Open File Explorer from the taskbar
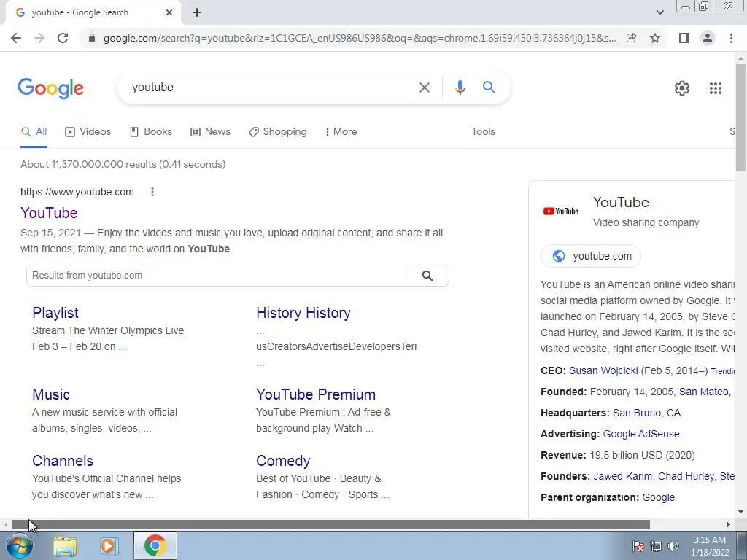Image resolution: width=747 pixels, height=560 pixels. point(65,546)
